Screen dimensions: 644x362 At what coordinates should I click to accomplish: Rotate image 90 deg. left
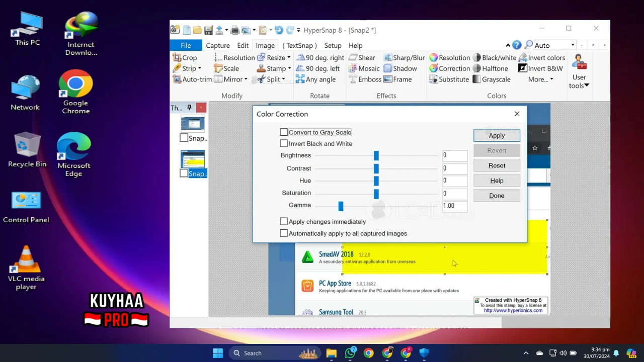coord(317,68)
